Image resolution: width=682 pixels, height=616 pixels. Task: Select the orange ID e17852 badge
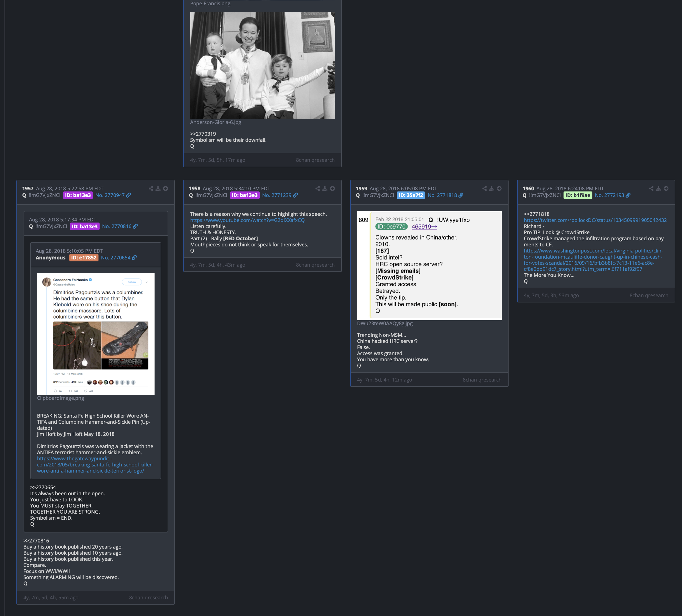[84, 257]
